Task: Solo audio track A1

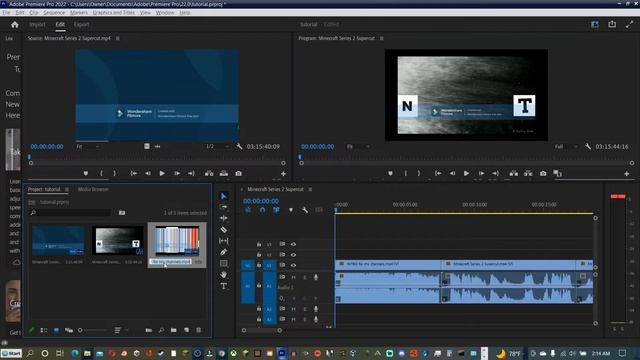Action: (304, 277)
